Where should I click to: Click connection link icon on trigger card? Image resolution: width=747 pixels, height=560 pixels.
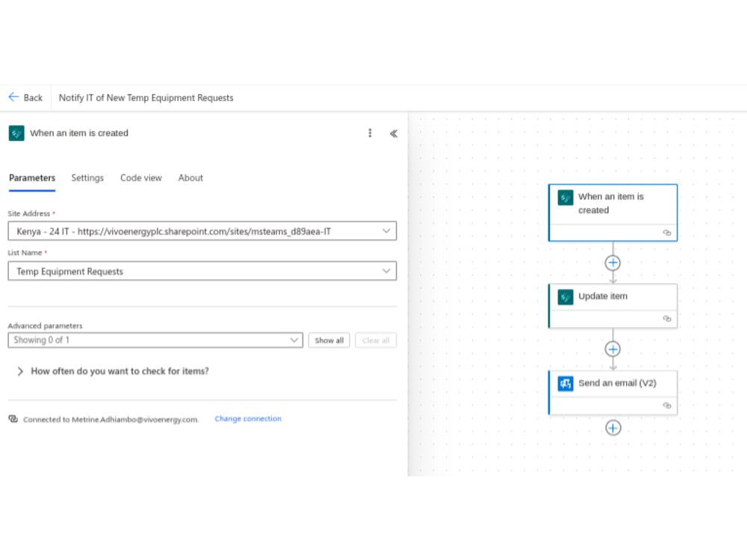[667, 232]
